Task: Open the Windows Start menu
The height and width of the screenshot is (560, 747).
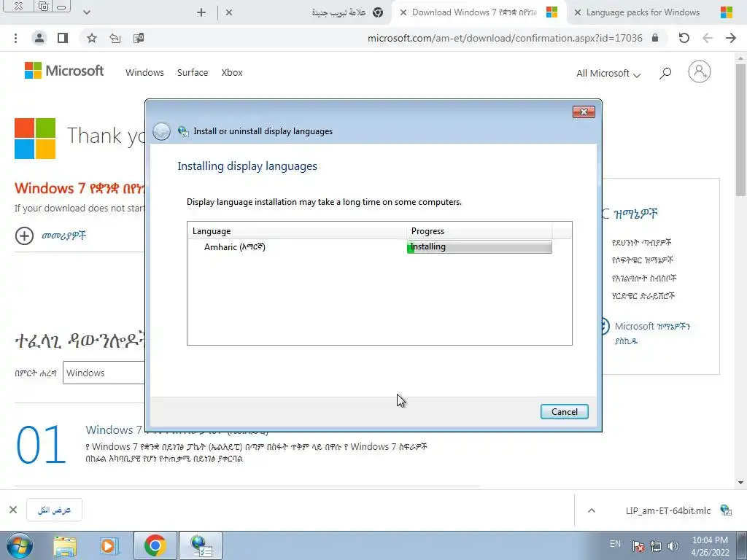Action: coord(20,545)
